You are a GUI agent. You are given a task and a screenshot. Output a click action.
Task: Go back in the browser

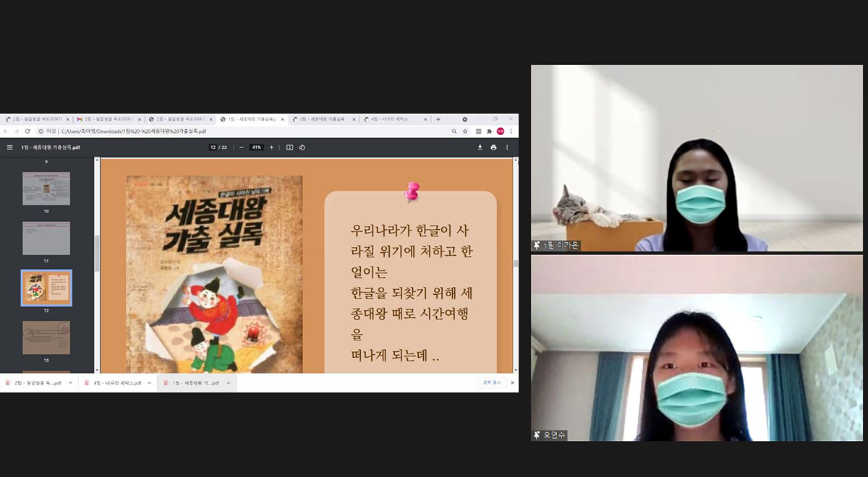tap(6, 132)
